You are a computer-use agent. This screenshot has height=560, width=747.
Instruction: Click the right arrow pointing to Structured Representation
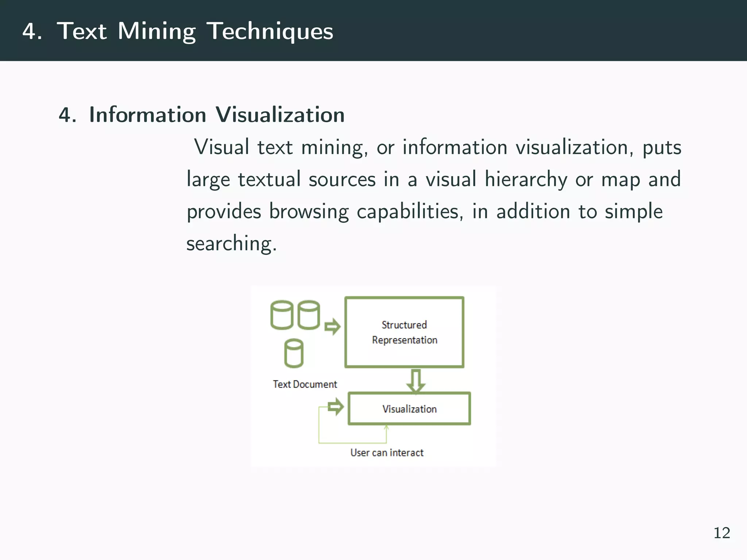pos(332,326)
